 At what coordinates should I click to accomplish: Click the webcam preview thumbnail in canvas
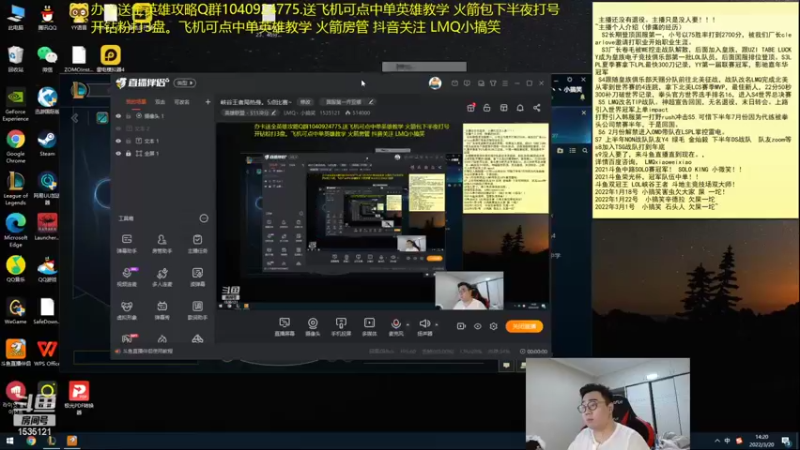(x=469, y=291)
